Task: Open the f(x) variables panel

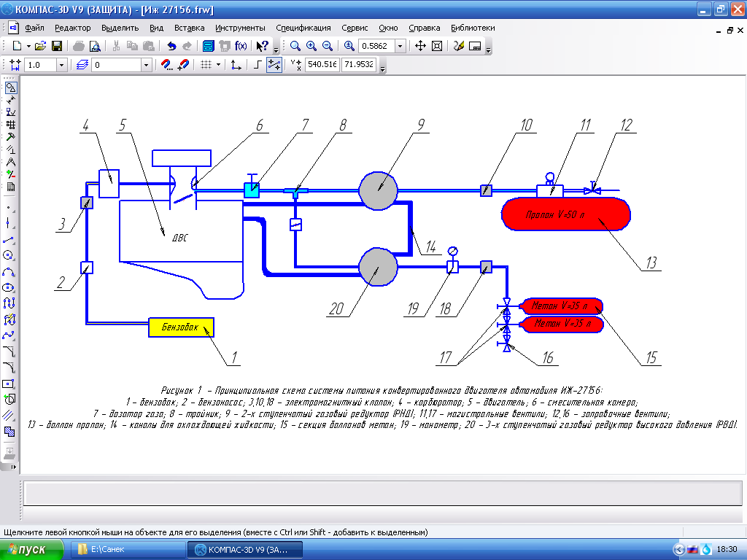Action: coord(241,46)
